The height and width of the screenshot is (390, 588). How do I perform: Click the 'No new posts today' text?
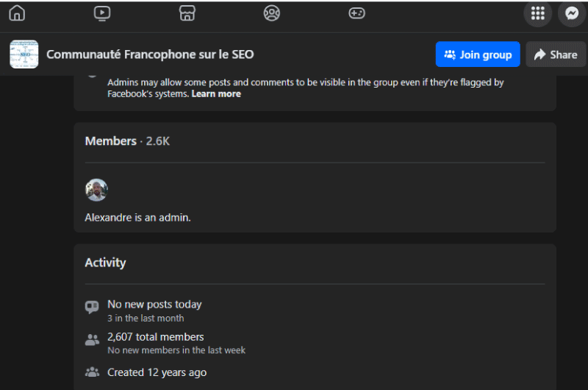tap(154, 305)
